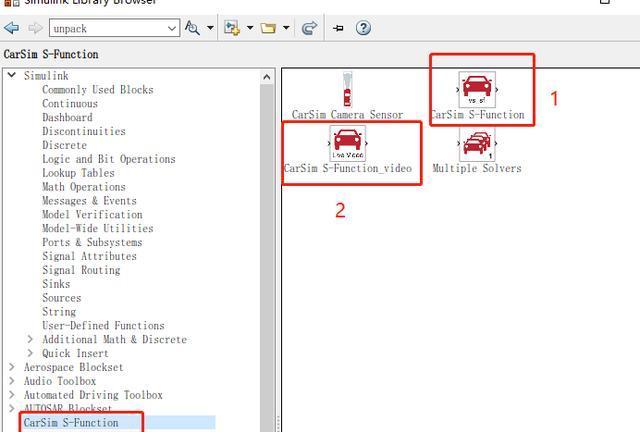The width and height of the screenshot is (640, 432).
Task: Select the Aerospace Blockset label
Action: pyautogui.click(x=73, y=367)
